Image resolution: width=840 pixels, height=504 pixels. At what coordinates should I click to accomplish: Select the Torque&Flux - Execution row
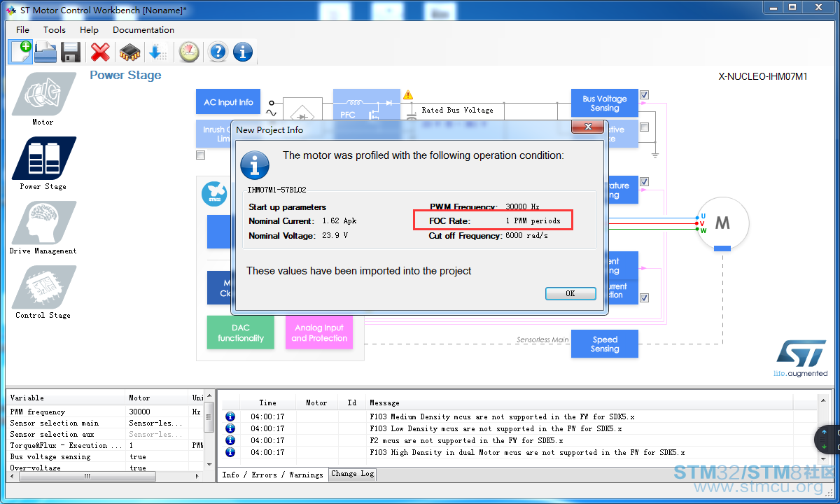(x=105, y=445)
